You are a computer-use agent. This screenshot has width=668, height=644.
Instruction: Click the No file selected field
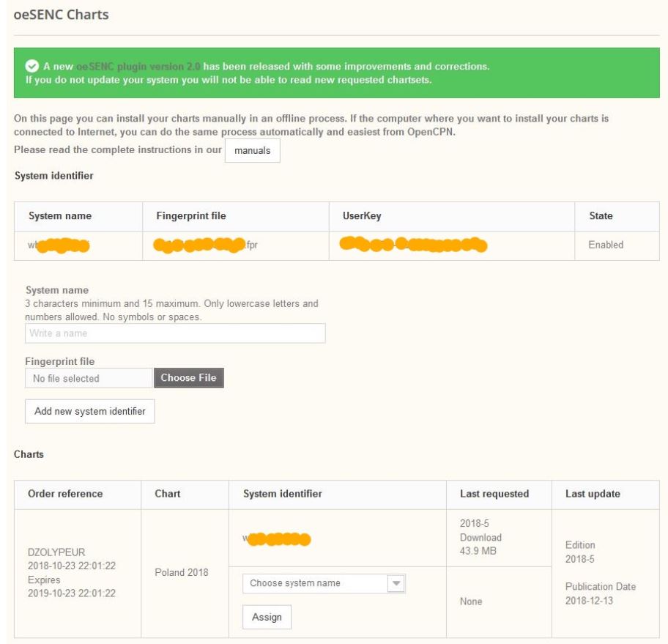[x=89, y=378]
